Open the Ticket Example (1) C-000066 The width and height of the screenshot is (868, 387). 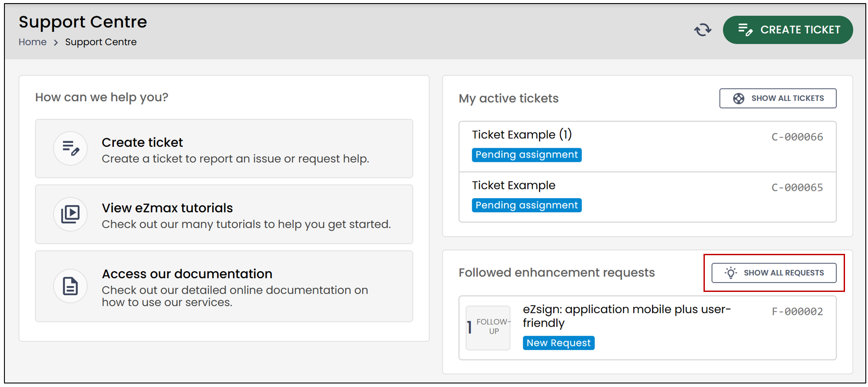pos(647,146)
